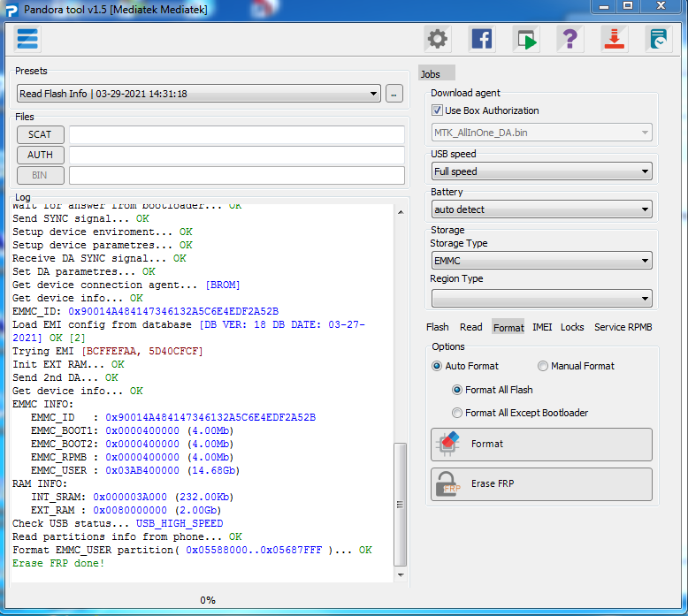Click the log scroll up arrow
This screenshot has height=616, width=688.
point(401,212)
